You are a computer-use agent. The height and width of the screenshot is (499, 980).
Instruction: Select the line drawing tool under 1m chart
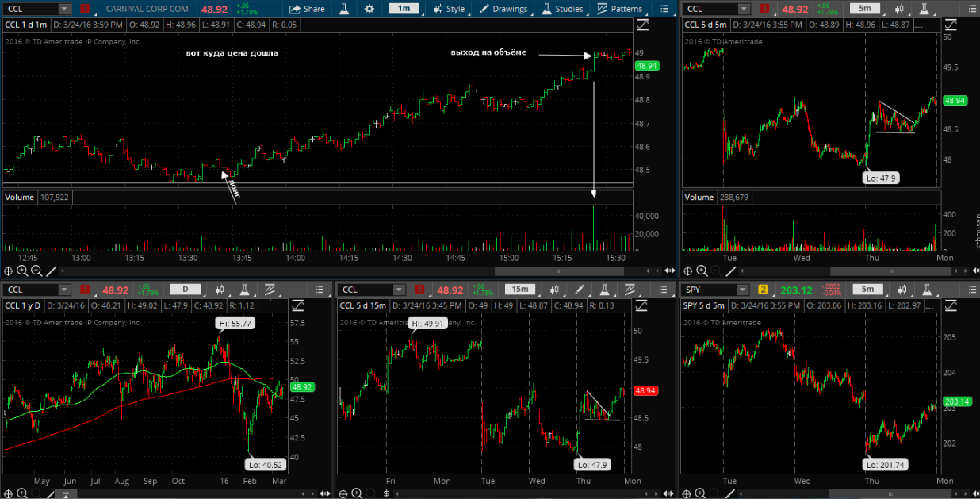[51, 271]
